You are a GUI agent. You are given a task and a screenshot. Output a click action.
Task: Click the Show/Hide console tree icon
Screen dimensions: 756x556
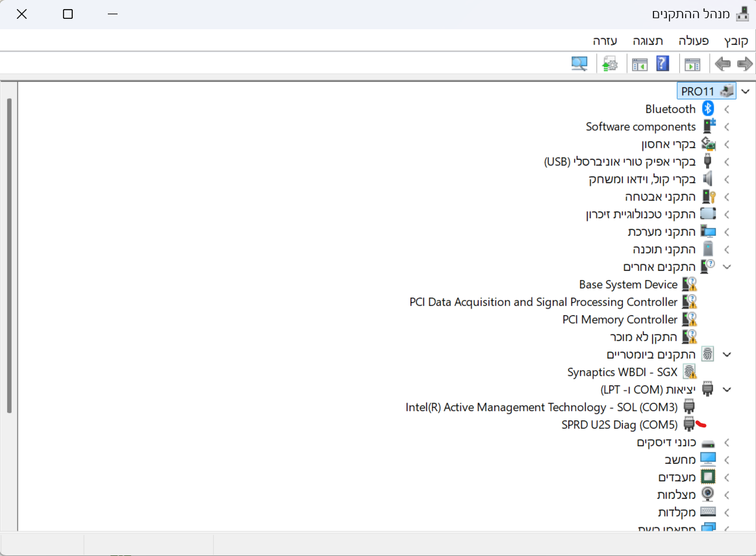(692, 63)
